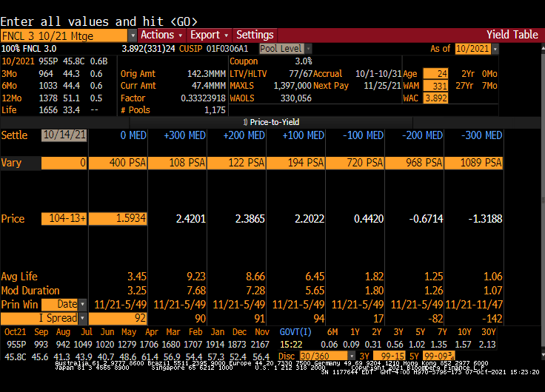The image size is (545, 392).
Task: Click the 1) Price-to-Yield section header
Action: [x=272, y=121]
